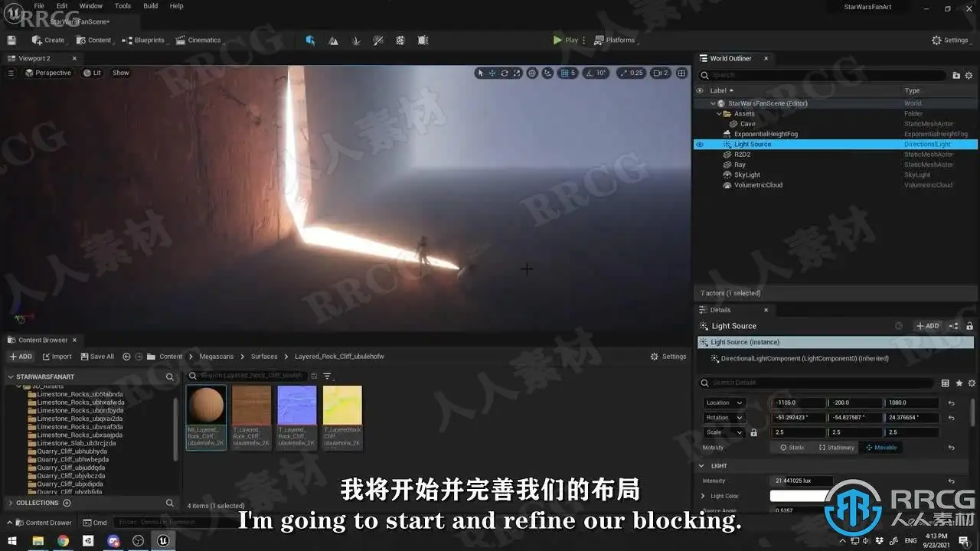The image size is (980, 551).
Task: Open the Play options three-dot menu
Action: [584, 40]
